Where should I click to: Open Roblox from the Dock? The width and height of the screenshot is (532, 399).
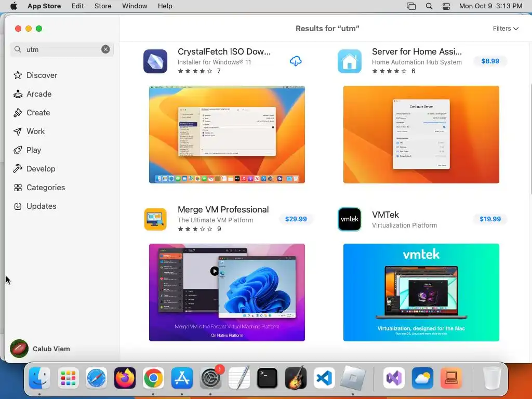353,378
